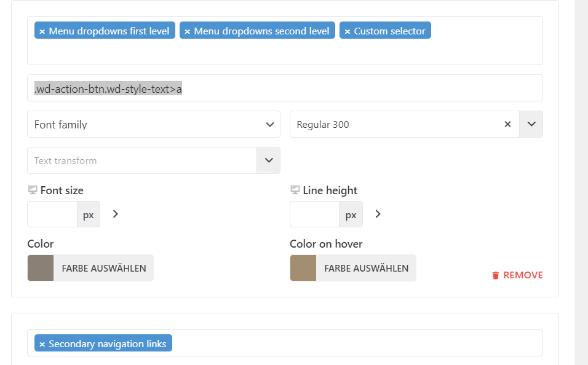Remove the Menu dropdowns first level tag
Viewport: 588px width, 365px height.
point(42,31)
